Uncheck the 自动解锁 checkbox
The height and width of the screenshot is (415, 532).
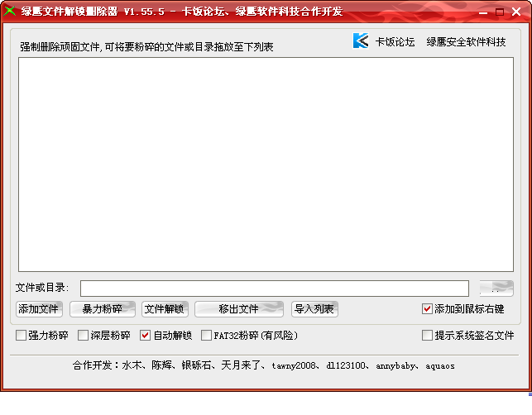146,336
